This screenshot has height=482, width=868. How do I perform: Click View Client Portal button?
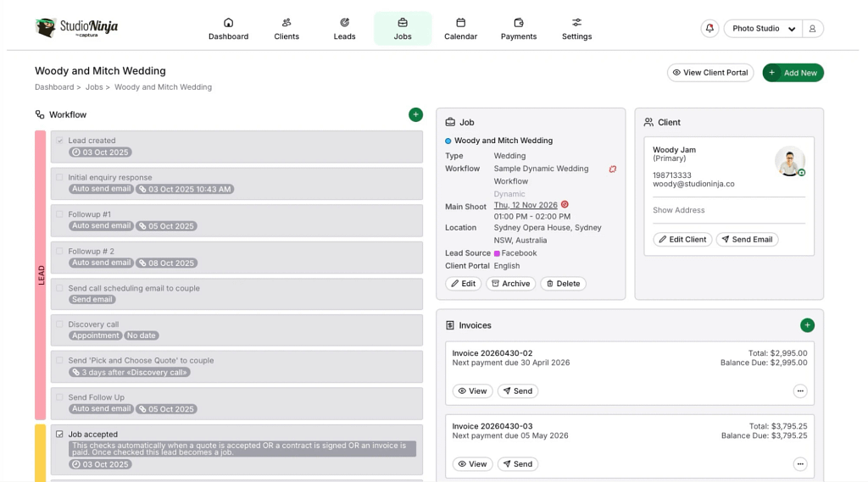click(x=710, y=73)
